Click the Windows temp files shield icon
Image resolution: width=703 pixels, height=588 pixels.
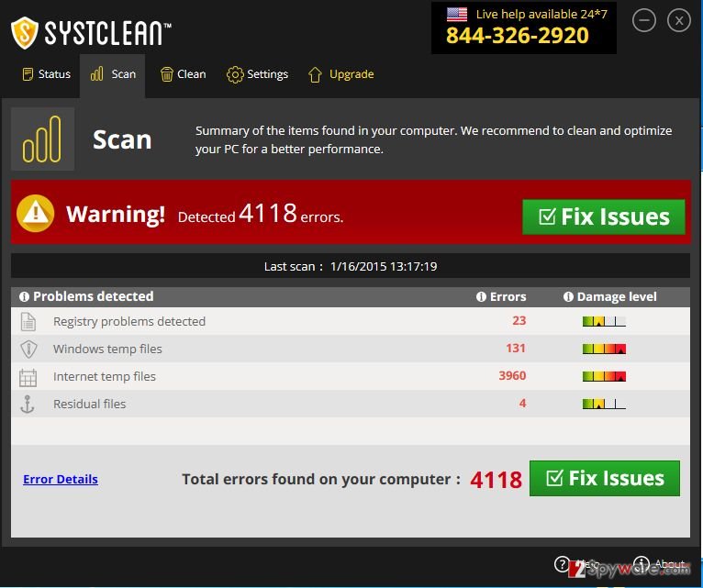(x=28, y=349)
